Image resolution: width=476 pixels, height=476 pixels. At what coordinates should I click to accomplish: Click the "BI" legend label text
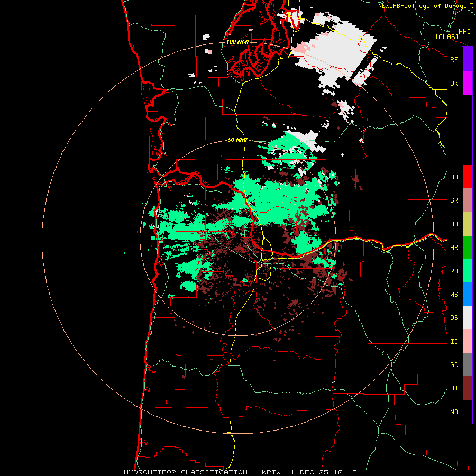(454, 388)
